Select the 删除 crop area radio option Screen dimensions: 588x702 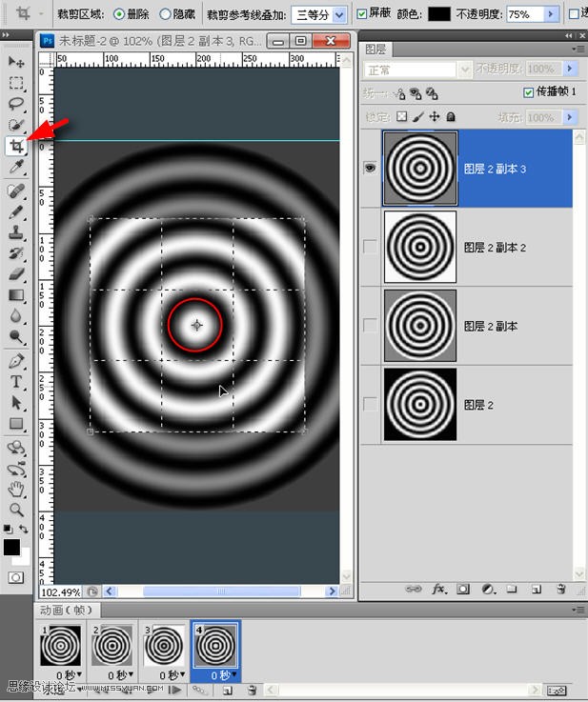click(x=119, y=14)
